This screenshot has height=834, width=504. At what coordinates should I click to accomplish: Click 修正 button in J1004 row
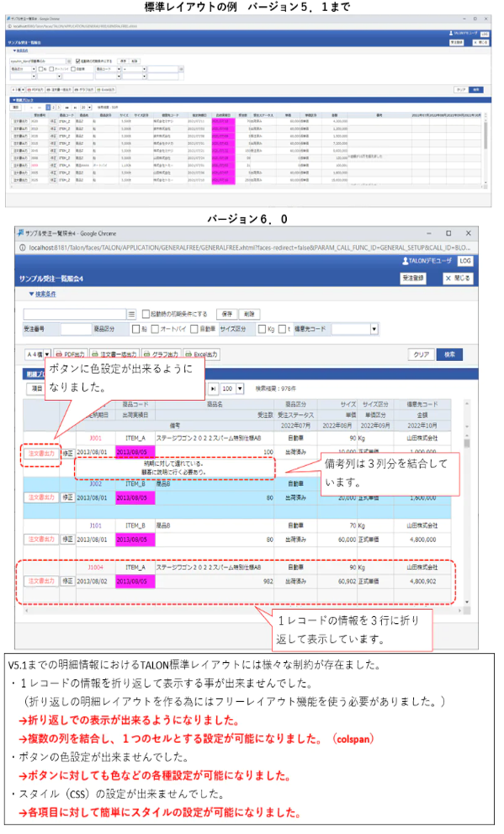tap(68, 581)
